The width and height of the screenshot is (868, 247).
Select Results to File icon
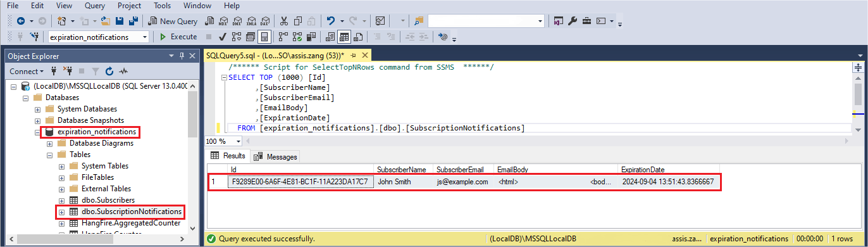pyautogui.click(x=358, y=37)
